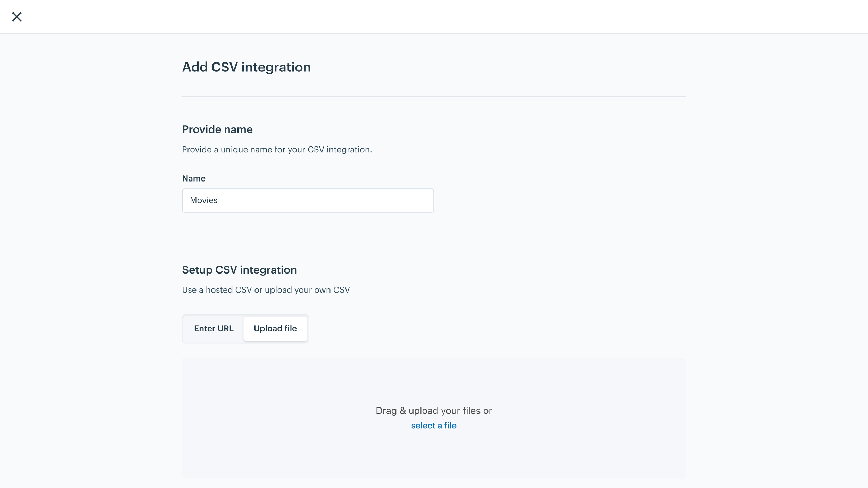The height and width of the screenshot is (488, 868).
Task: Open file picker via select a file
Action: tap(434, 425)
